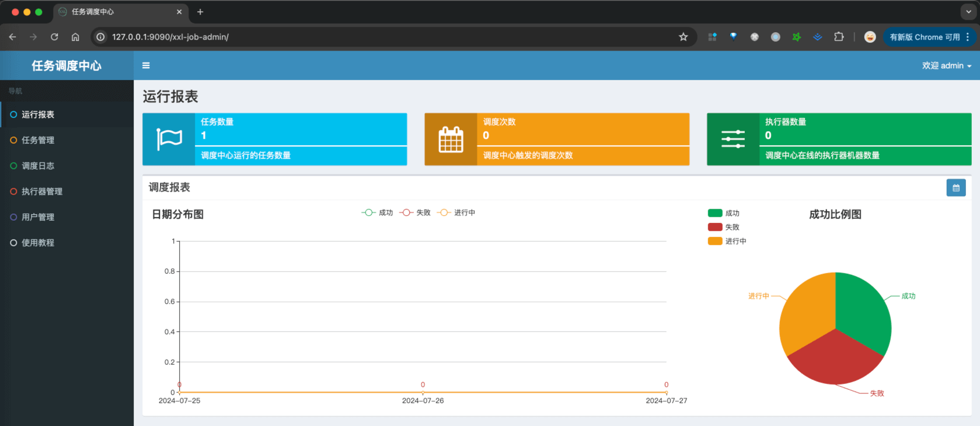The height and width of the screenshot is (426, 980).
Task: Go to 调度日志 in the sidebar
Action: [x=38, y=166]
